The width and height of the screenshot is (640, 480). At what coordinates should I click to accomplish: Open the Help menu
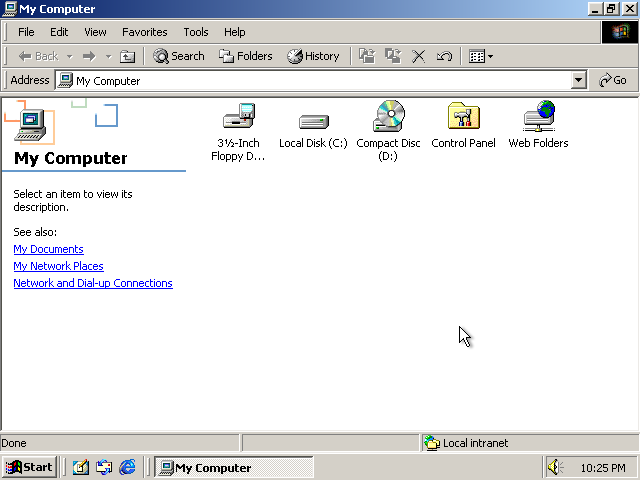point(235,32)
